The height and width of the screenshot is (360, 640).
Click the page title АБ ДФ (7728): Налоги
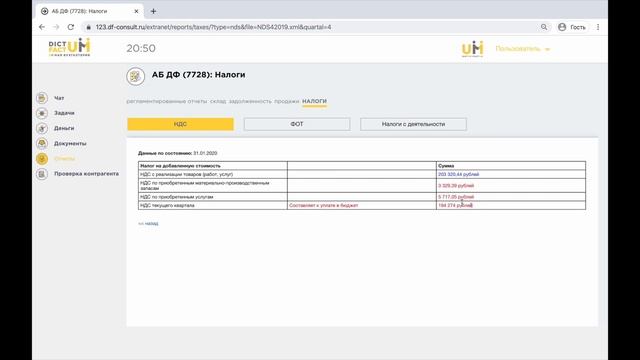tap(198, 75)
